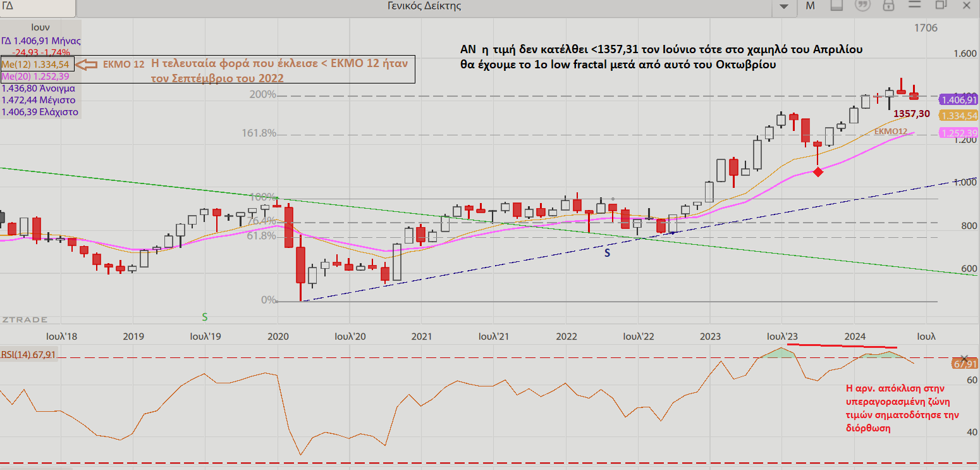Open the hamburger menu icon
The height and width of the screenshot is (470, 980).
(x=914, y=6)
